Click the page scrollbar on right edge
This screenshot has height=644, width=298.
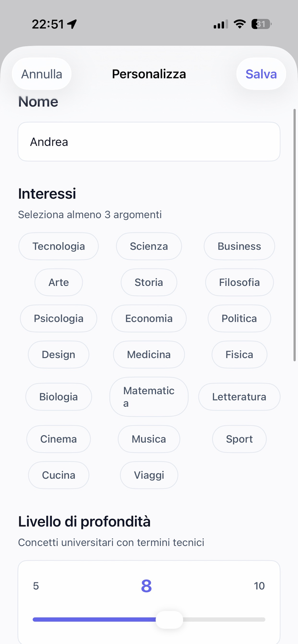294,235
